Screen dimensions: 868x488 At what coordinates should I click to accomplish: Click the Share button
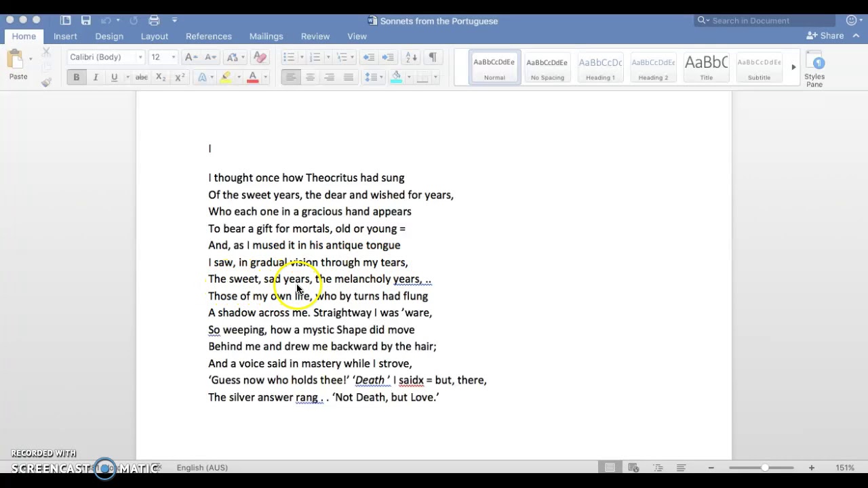[x=825, y=35]
